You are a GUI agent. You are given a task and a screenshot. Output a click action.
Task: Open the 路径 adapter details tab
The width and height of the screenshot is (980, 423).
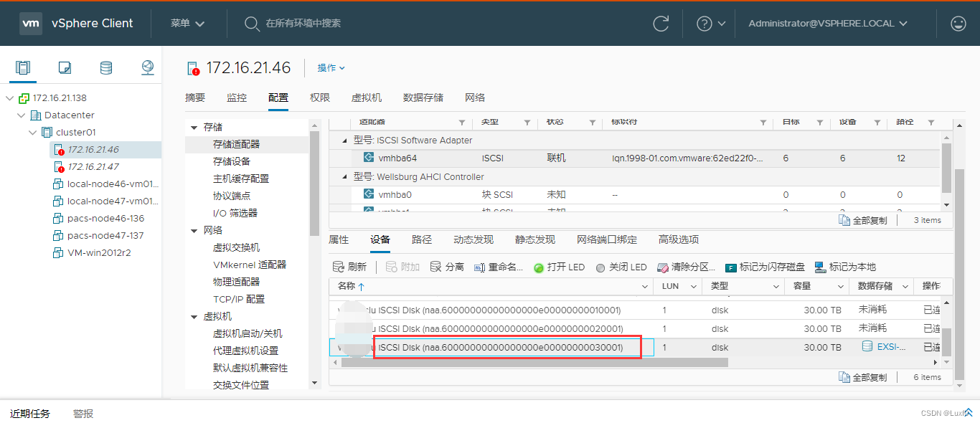[422, 239]
